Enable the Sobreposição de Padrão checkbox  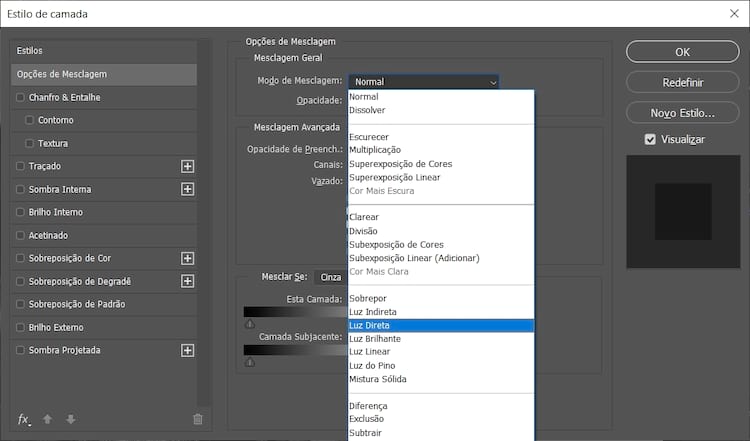pos(20,304)
